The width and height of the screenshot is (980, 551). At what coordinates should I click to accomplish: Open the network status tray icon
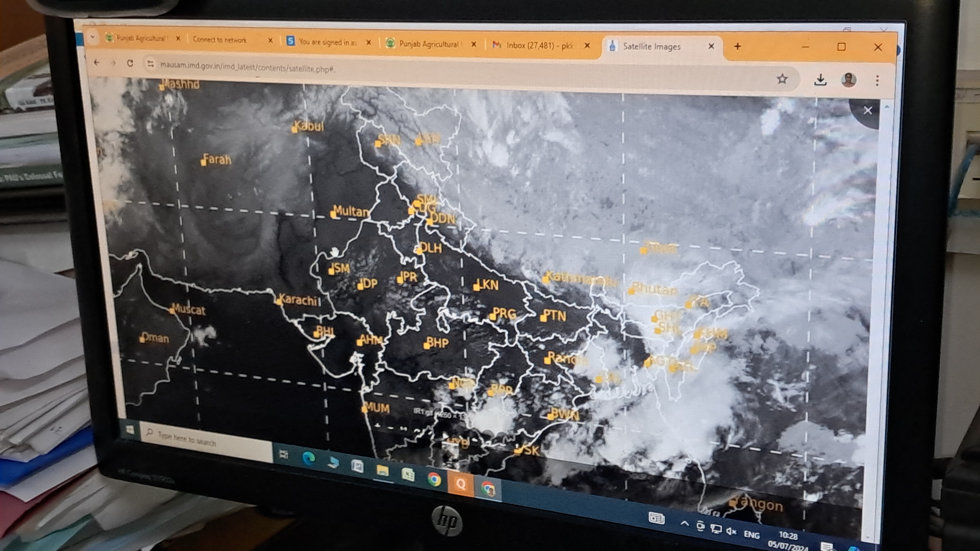coord(716,529)
